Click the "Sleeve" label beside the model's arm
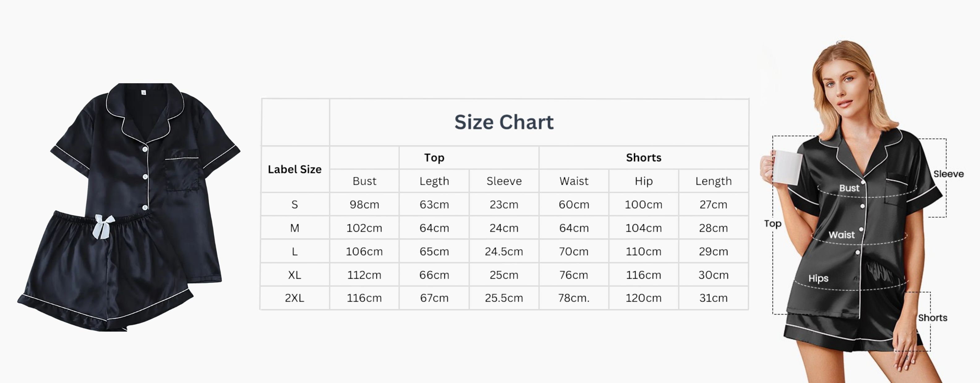 point(948,174)
